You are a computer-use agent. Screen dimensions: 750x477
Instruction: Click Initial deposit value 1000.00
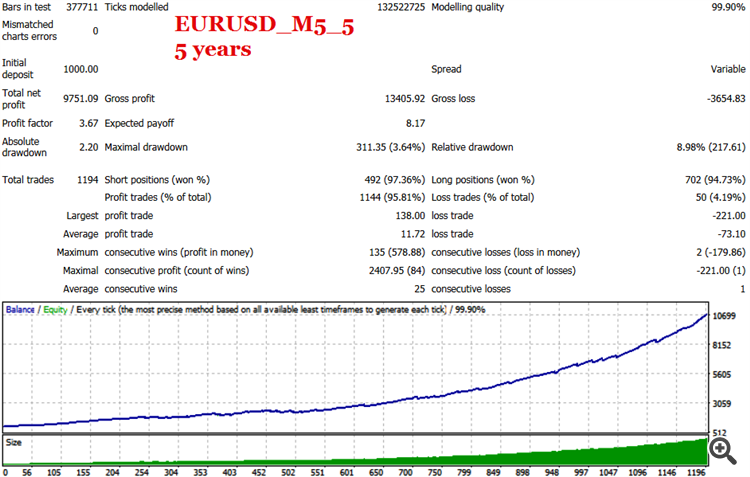point(80,69)
